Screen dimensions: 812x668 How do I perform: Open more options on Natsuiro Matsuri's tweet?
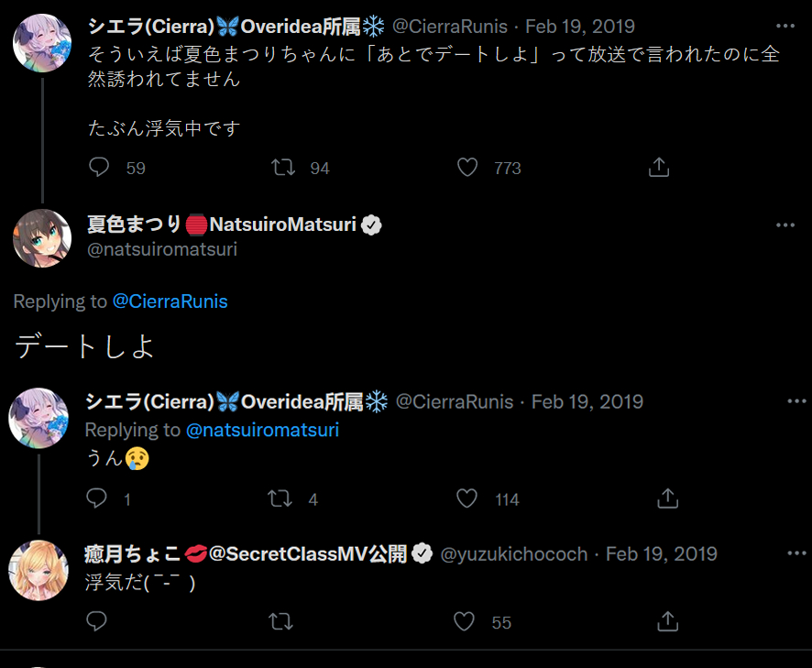[x=785, y=224]
